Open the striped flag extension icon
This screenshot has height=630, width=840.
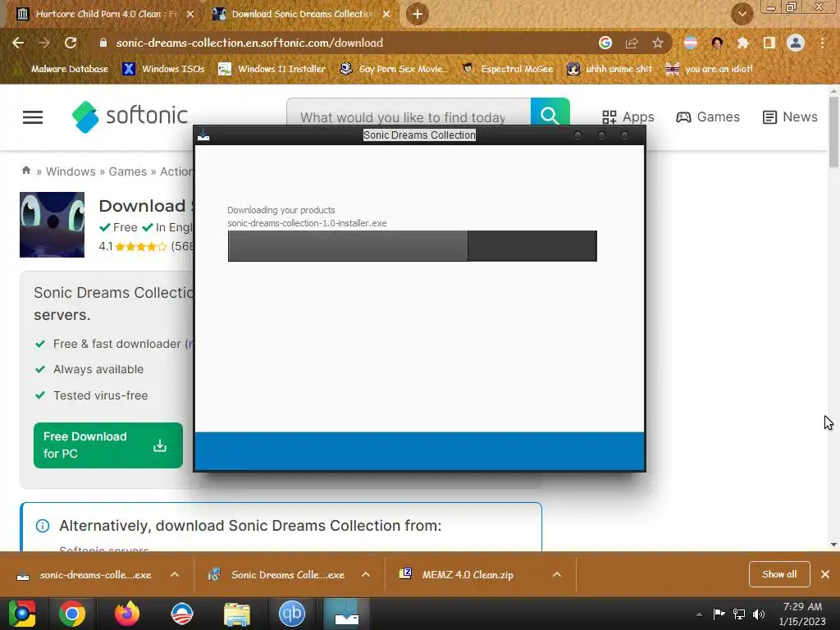[x=691, y=43]
